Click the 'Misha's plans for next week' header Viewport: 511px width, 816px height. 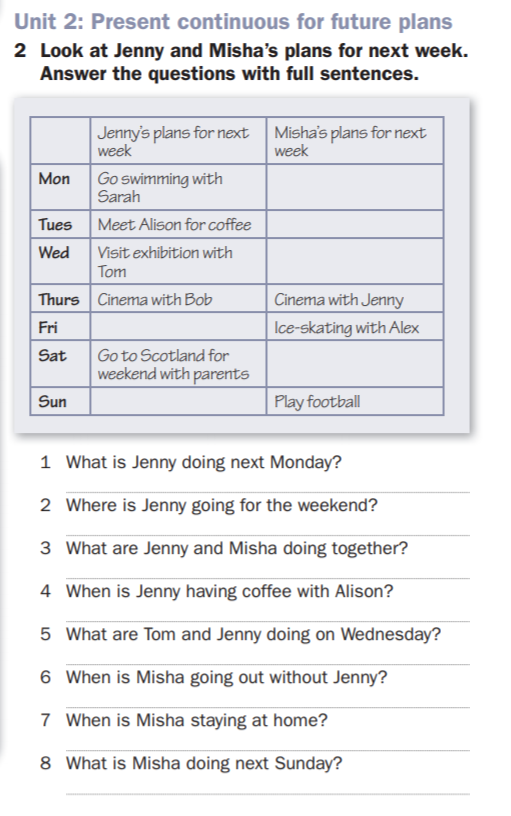[355, 141]
